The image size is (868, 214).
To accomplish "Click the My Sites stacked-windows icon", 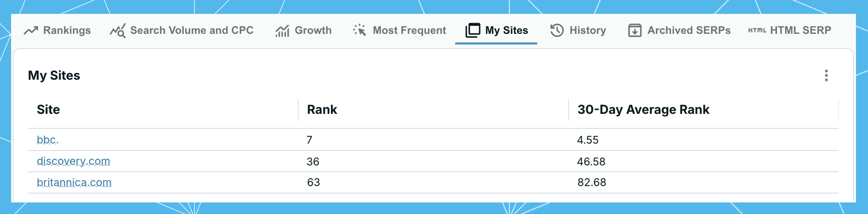I will [473, 30].
